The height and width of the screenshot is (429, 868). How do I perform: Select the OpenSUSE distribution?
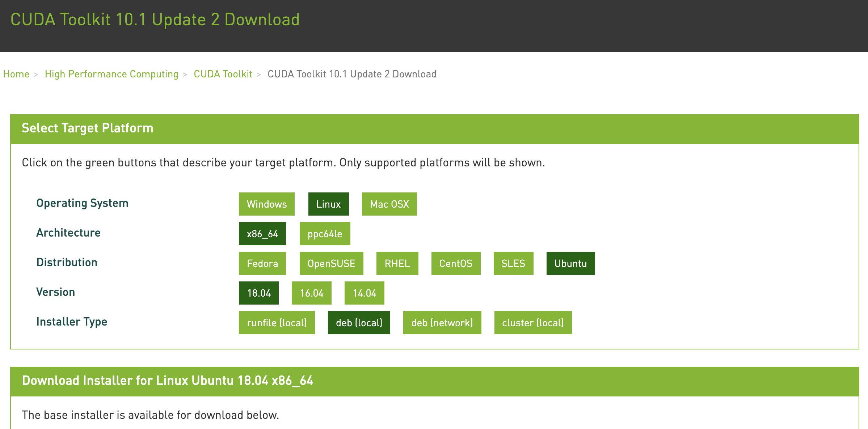click(x=331, y=263)
